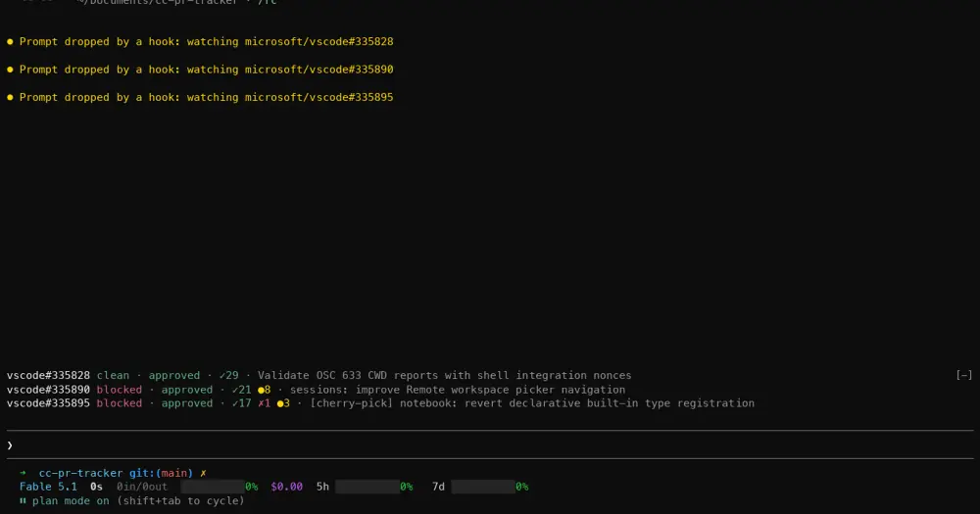The width and height of the screenshot is (980, 514).
Task: Click the 'clean' status on vscode#335828
Action: pyautogui.click(x=113, y=375)
